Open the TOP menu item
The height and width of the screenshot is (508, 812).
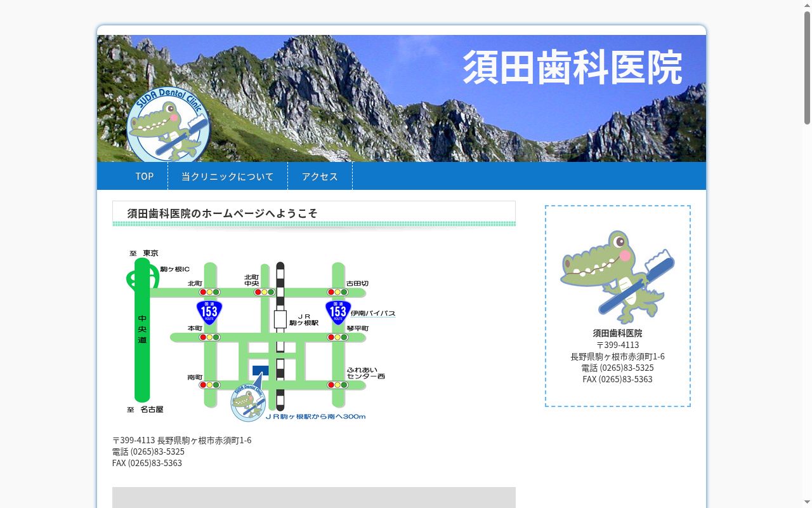coord(145,176)
